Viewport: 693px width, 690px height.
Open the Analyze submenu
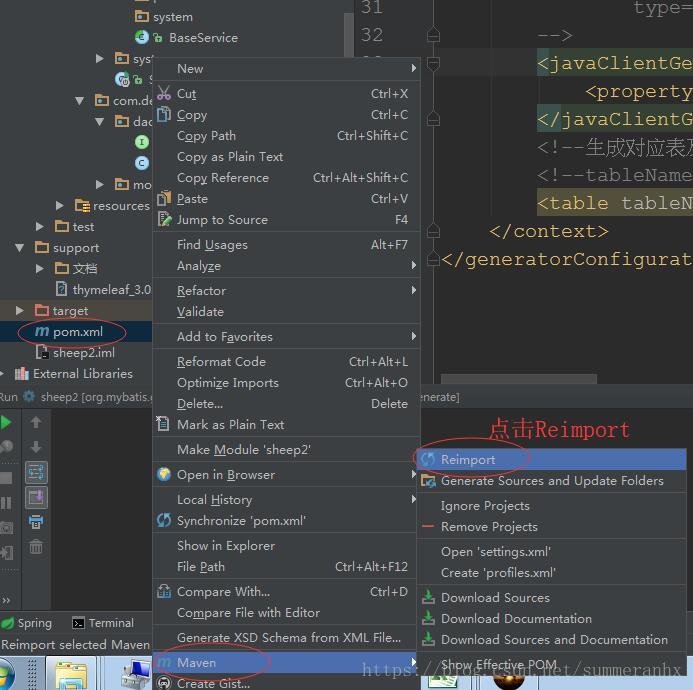tap(286, 266)
